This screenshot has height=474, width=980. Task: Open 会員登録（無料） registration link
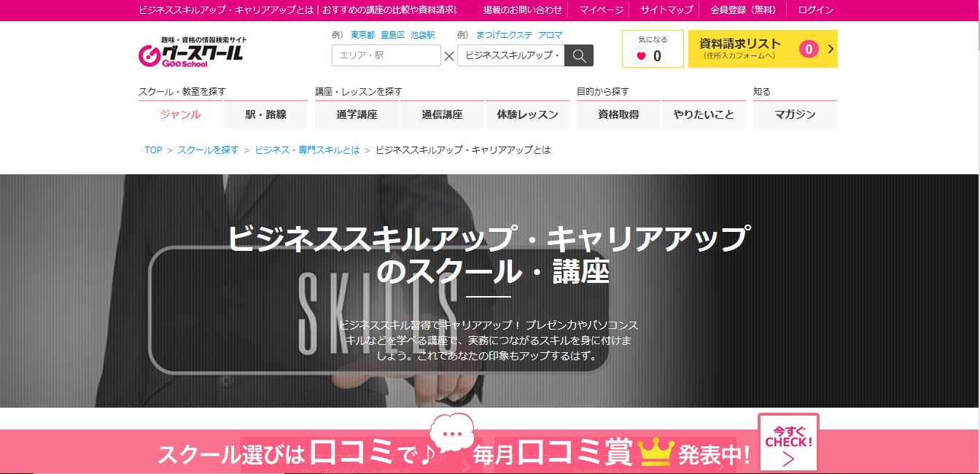(x=743, y=10)
